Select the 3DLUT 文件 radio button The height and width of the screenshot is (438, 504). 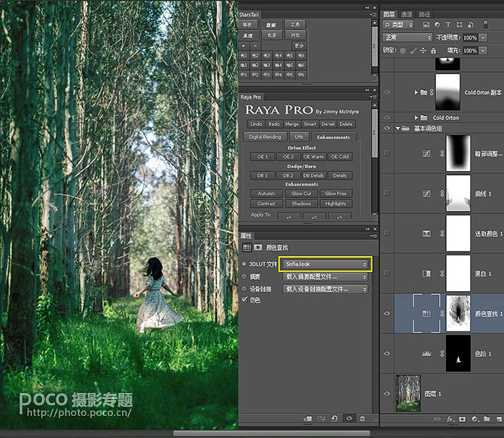[x=244, y=264]
